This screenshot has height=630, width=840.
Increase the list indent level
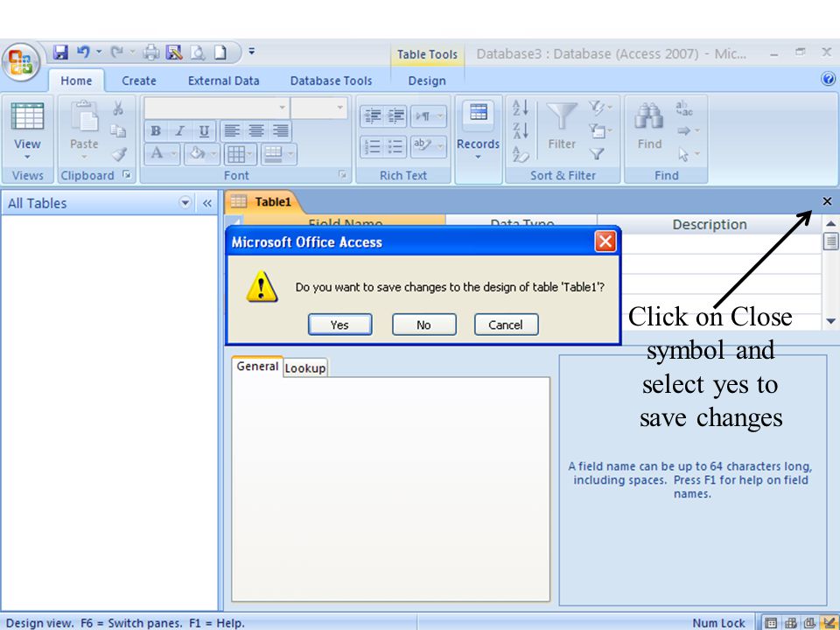pyautogui.click(x=395, y=116)
